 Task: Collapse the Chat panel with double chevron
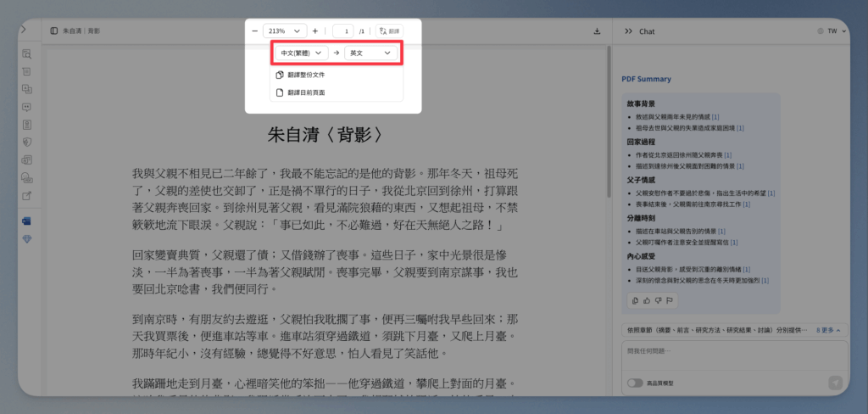[628, 31]
